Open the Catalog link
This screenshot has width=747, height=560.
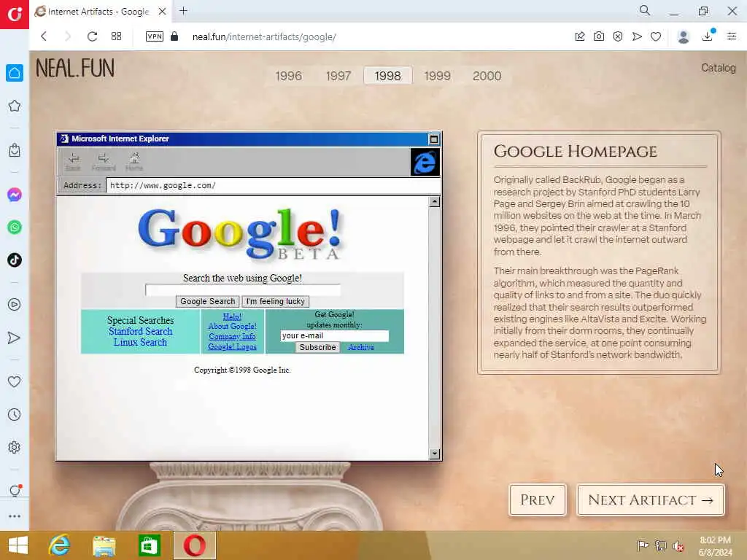point(718,68)
